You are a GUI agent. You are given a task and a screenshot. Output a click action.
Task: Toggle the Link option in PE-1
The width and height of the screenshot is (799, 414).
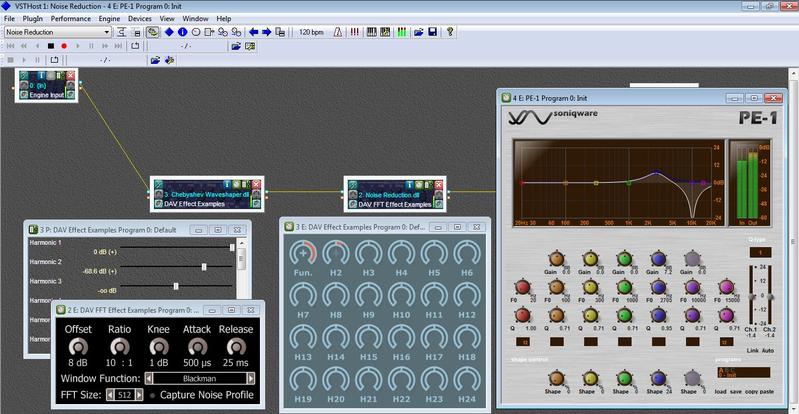click(x=753, y=350)
